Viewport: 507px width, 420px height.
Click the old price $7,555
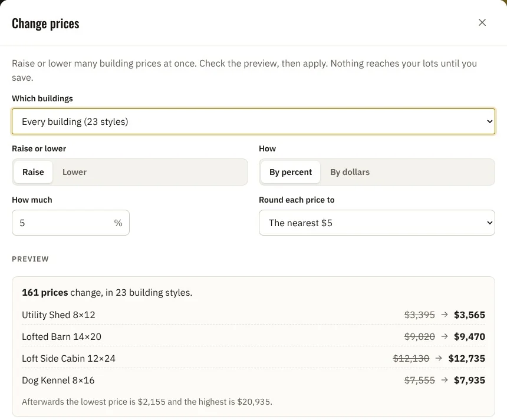tap(419, 381)
